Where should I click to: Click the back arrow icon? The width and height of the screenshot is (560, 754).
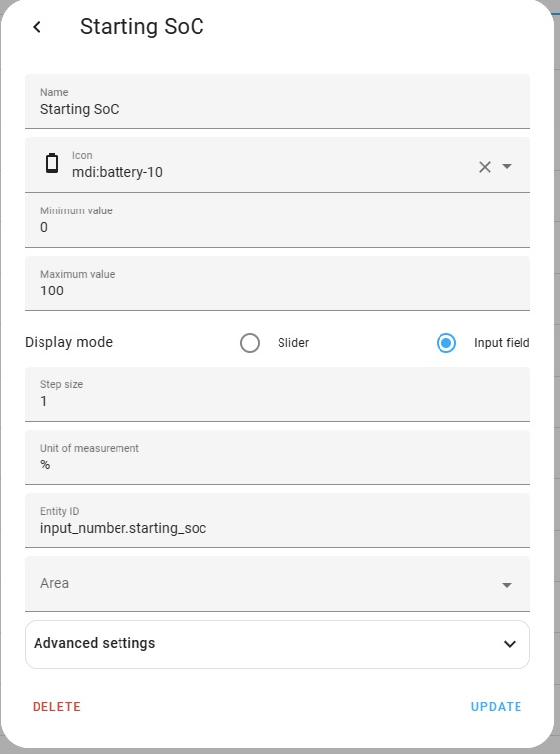tap(37, 27)
